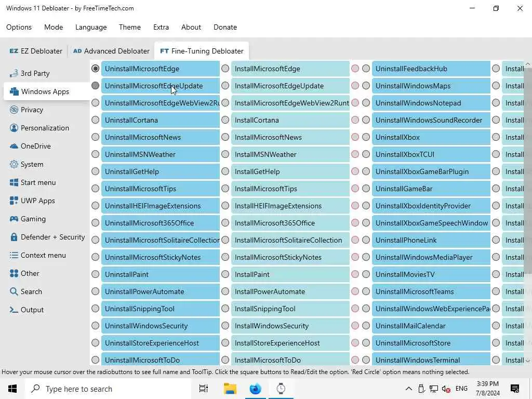Image resolution: width=532 pixels, height=399 pixels.
Task: Click the Other category icon
Action: click(14, 273)
